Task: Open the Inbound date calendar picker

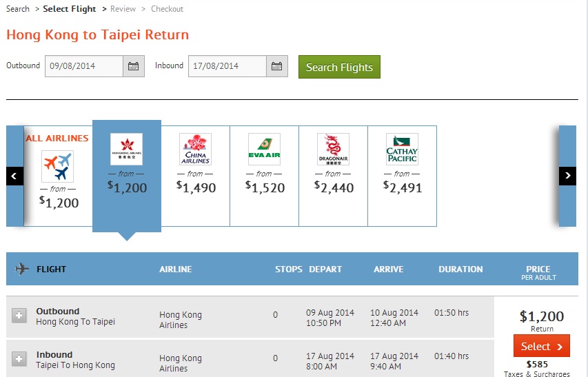Action: point(276,67)
